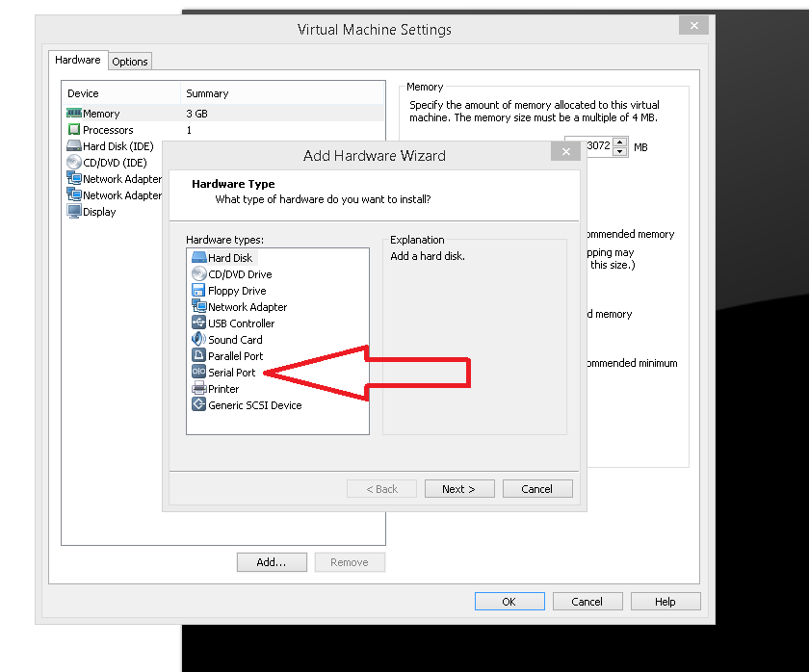Select the Printer hardware type
Screen dimensions: 809x672
223,388
